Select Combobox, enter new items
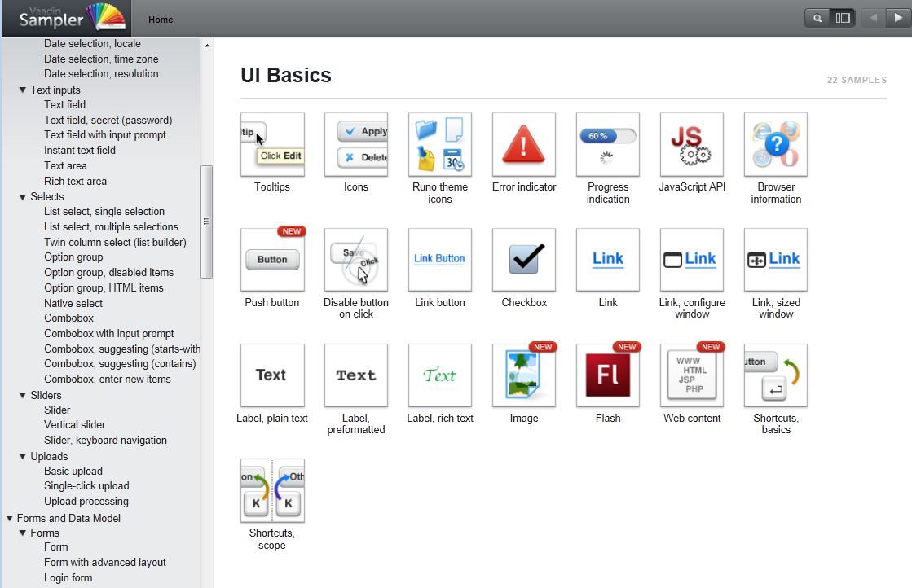 tap(108, 379)
